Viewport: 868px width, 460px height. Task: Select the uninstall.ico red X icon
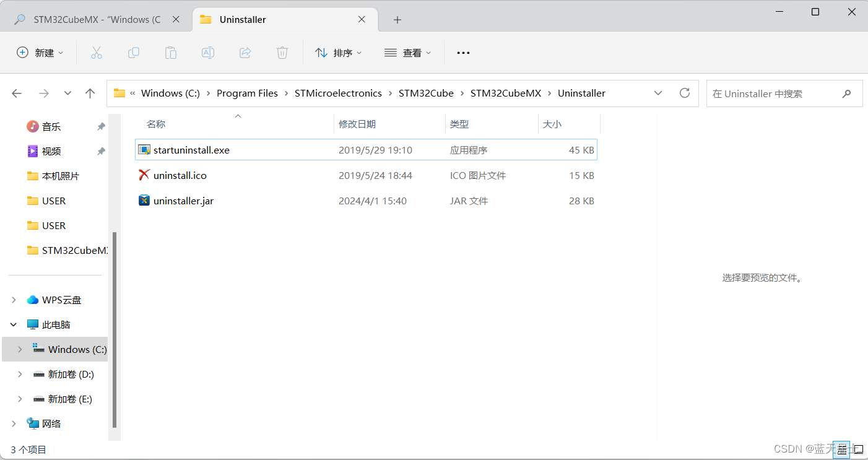144,175
